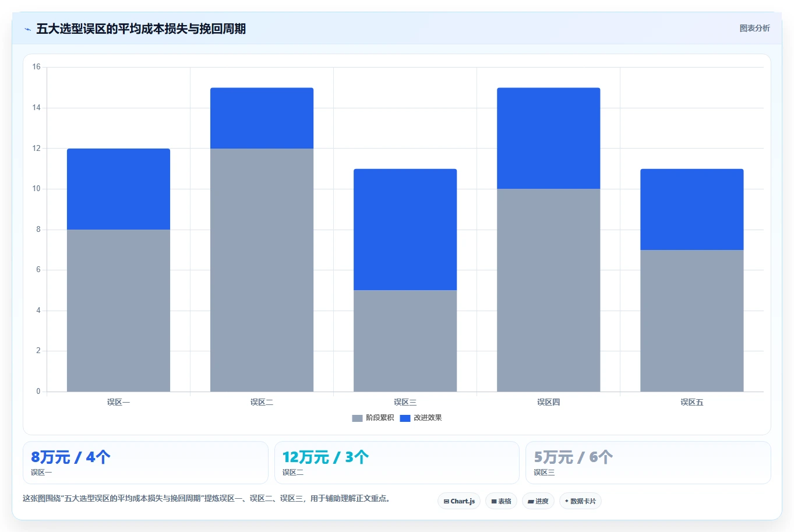The height and width of the screenshot is (532, 794).
Task: Click the 误区四 x-axis label
Action: (549, 402)
